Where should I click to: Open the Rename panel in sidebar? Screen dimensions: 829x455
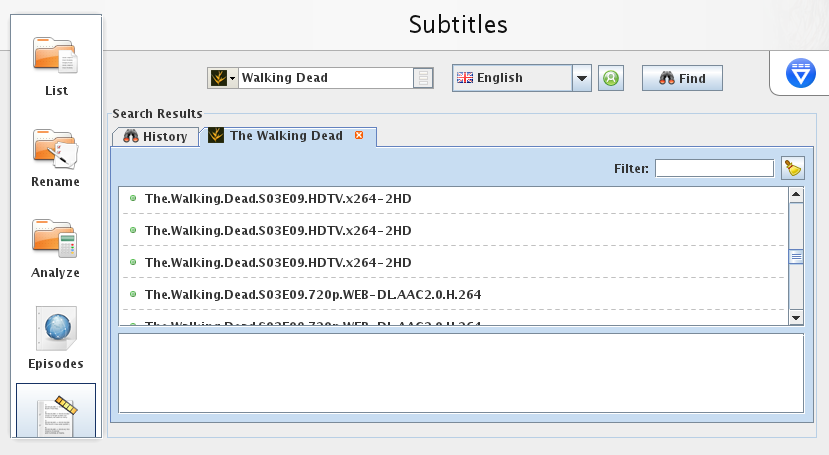[56, 157]
